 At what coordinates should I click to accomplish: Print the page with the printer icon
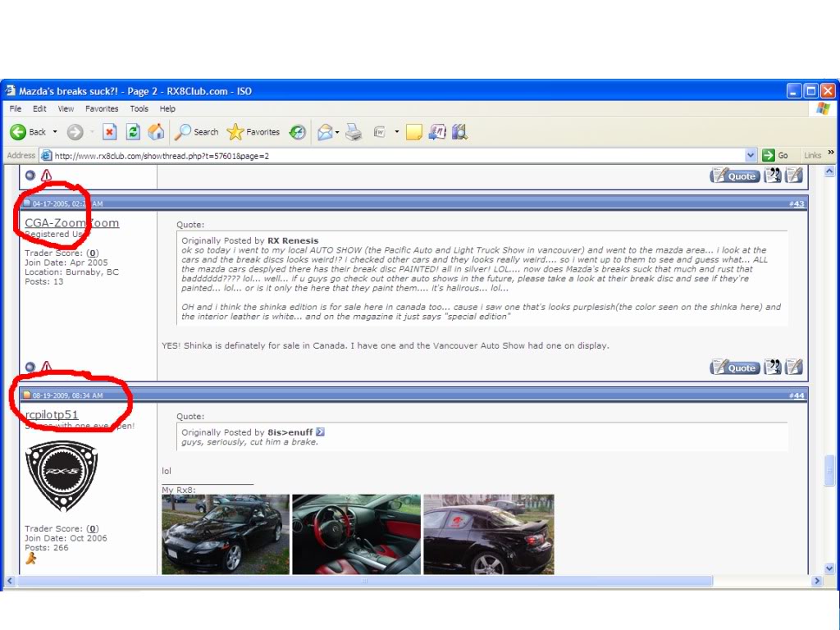click(354, 132)
